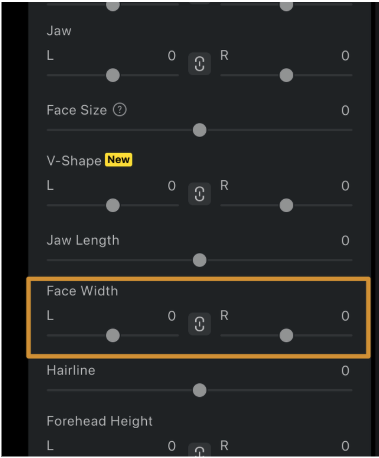Viewport: 379px width, 458px height.
Task: Click the Face Width right slider handle
Action: point(286,335)
